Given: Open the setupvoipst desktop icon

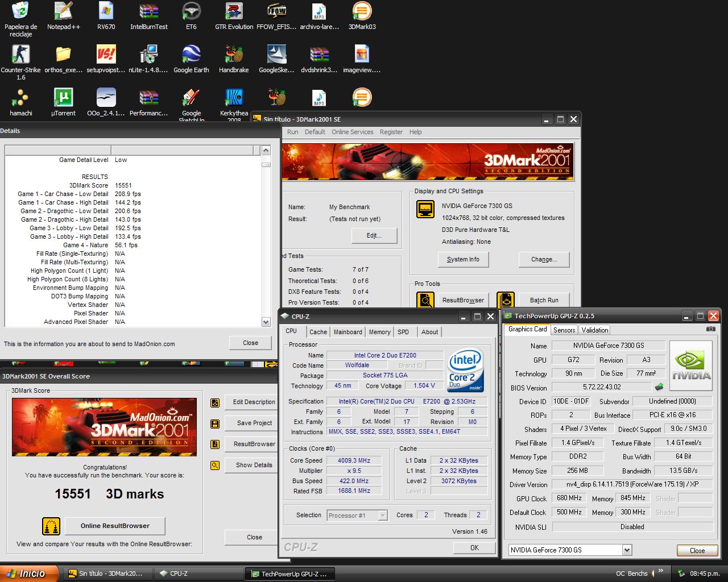Looking at the screenshot, I should (x=106, y=59).
